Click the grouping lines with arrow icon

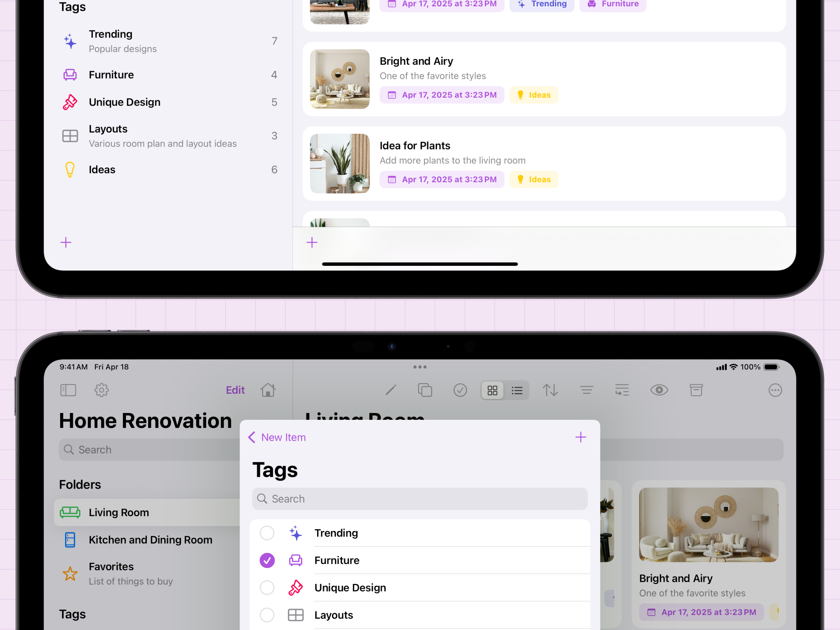tap(622, 390)
